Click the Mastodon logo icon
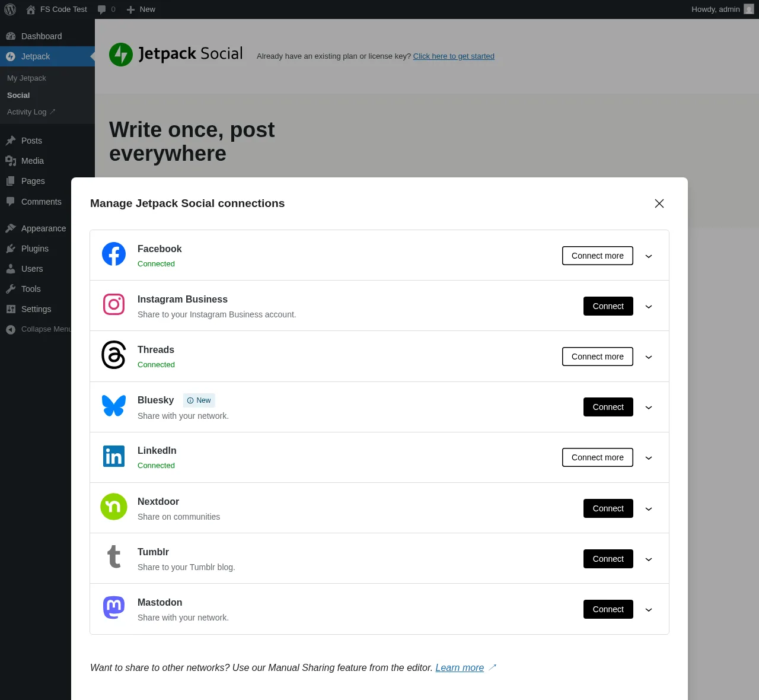 click(x=114, y=607)
